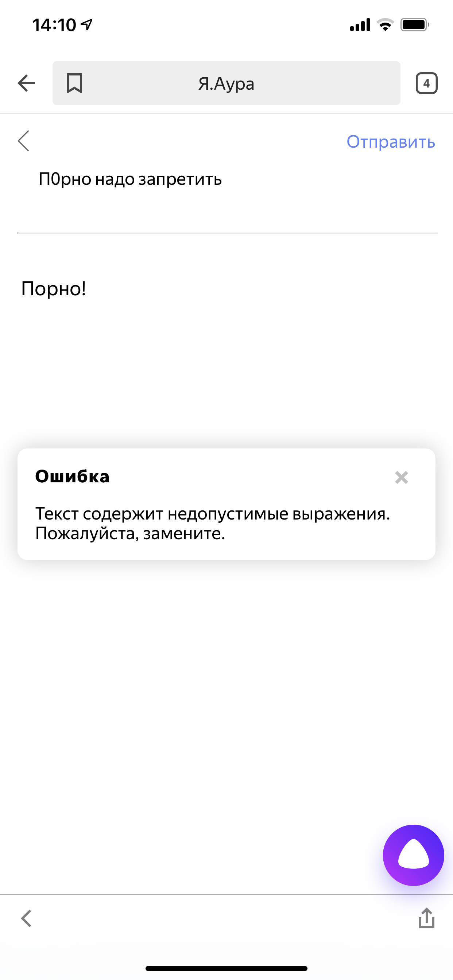Tap the 14:10 clock in status bar
This screenshot has height=980, width=453.
(54, 25)
